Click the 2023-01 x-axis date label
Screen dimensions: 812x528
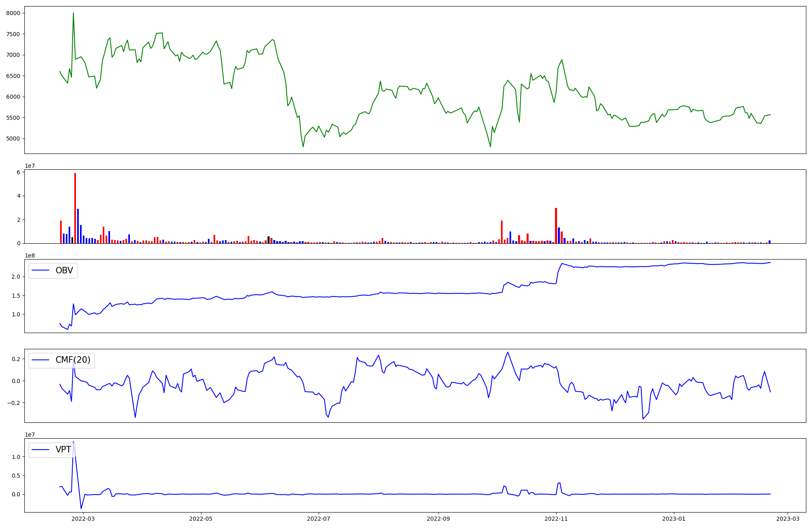674,519
